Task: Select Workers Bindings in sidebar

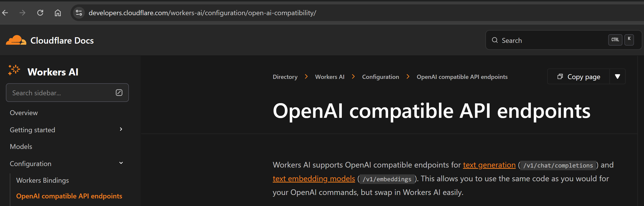Action: pos(42,180)
